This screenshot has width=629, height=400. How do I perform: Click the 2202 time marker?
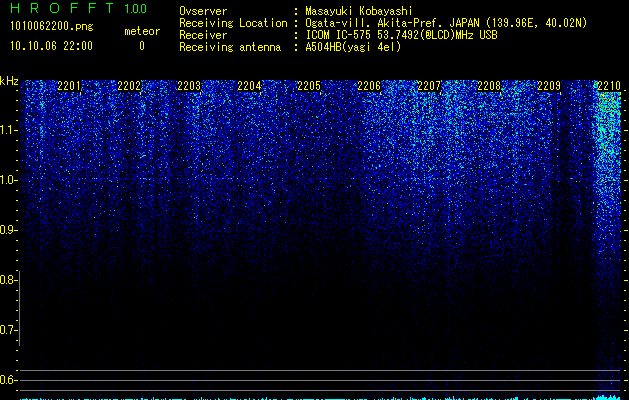(x=129, y=86)
